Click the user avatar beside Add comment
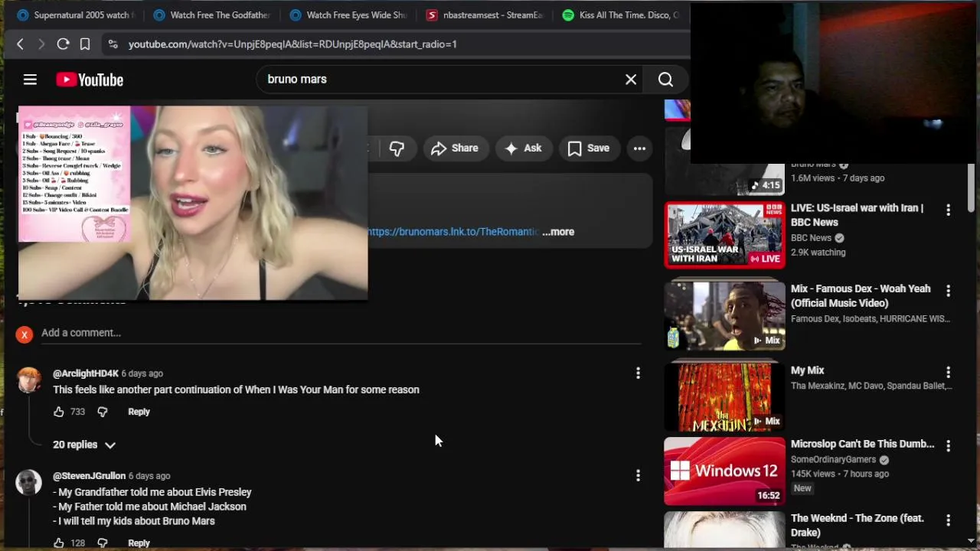 click(x=24, y=334)
